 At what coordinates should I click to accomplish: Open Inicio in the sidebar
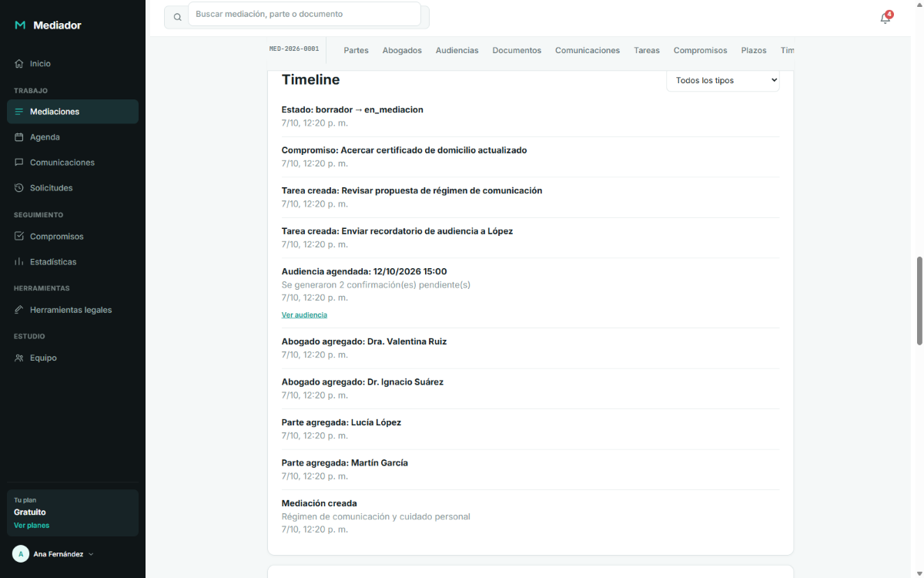tap(72, 64)
